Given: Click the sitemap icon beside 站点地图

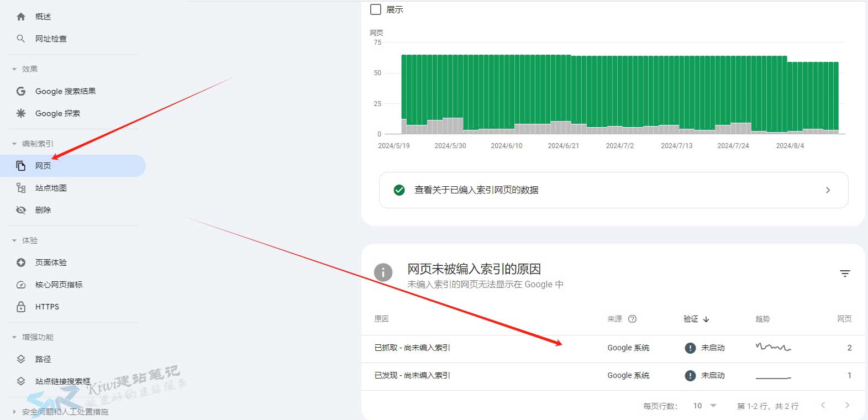Looking at the screenshot, I should coord(21,188).
